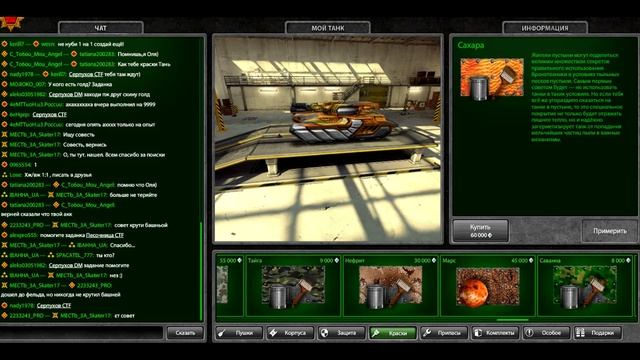Screen dimensions: 640x360
Task: Click username SPACATEL_777 in chat
Action: tap(74, 256)
